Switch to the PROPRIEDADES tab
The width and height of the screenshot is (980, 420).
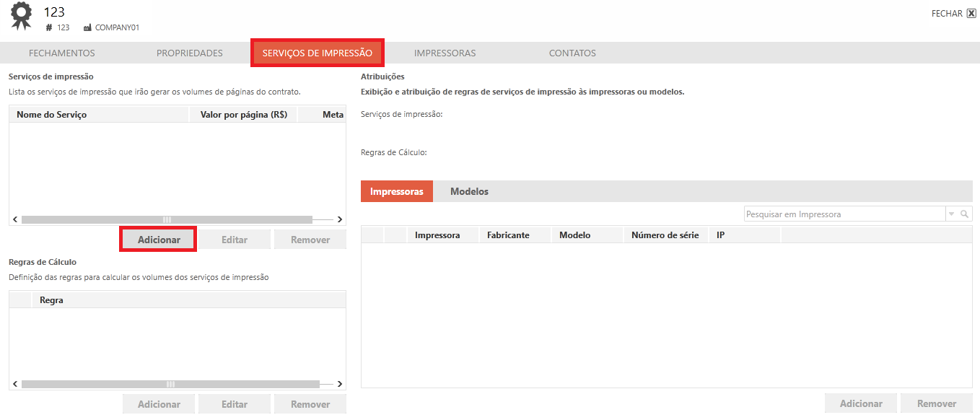189,53
